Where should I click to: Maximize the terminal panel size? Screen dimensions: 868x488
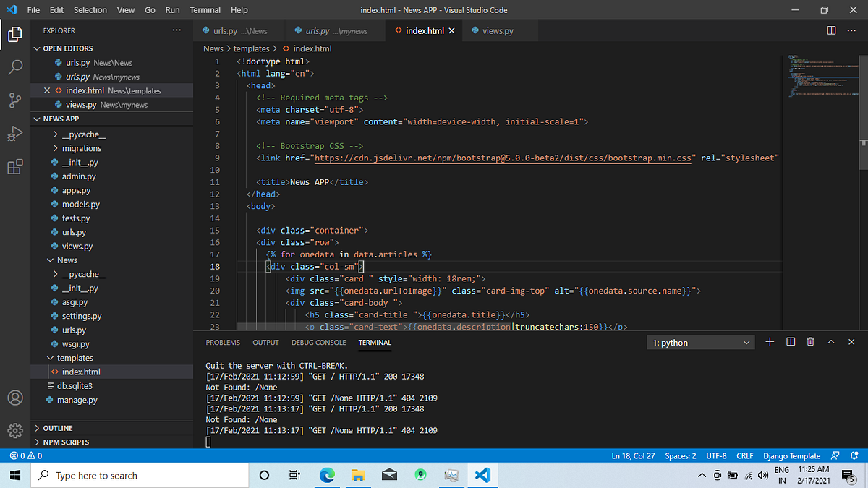click(x=831, y=342)
